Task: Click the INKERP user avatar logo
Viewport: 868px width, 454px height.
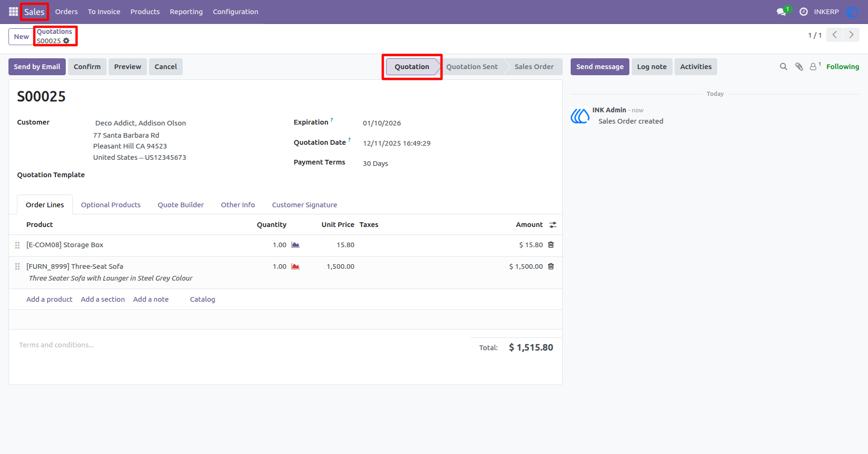Action: pos(852,12)
